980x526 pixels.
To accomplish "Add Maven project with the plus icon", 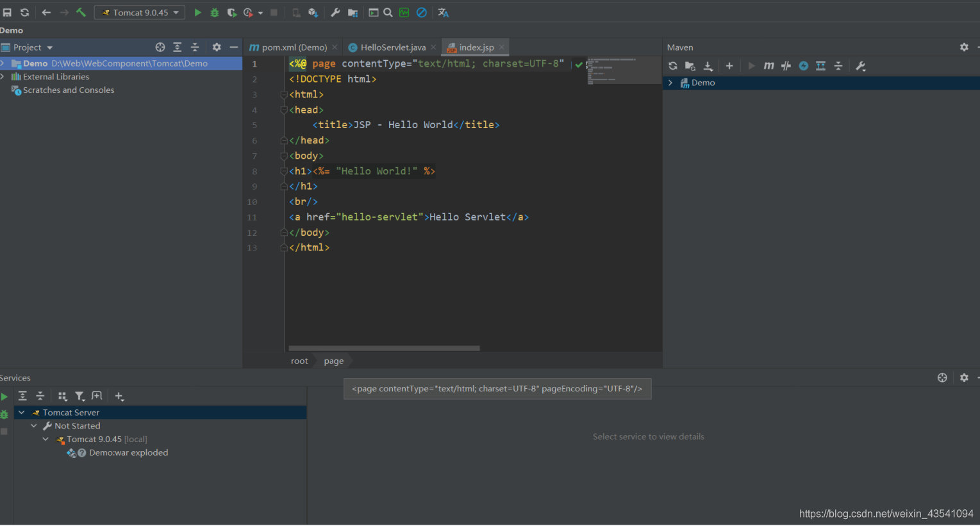I will coord(729,66).
